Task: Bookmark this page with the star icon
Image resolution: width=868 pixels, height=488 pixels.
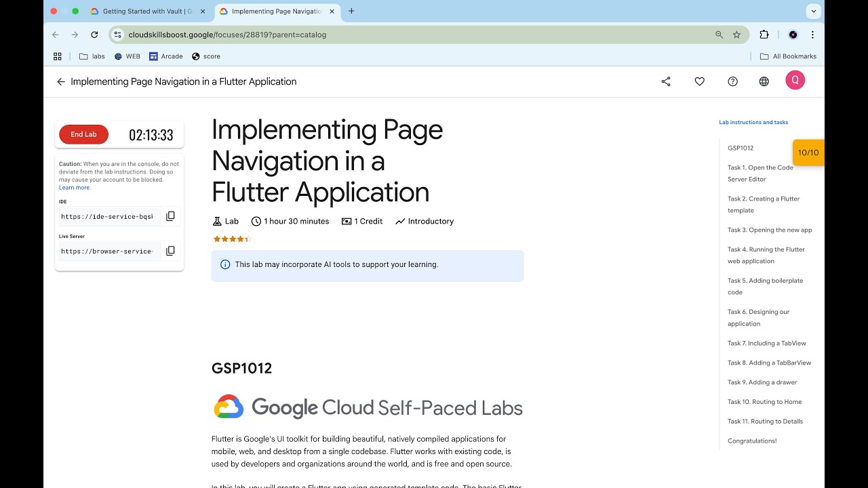Action: (x=736, y=35)
